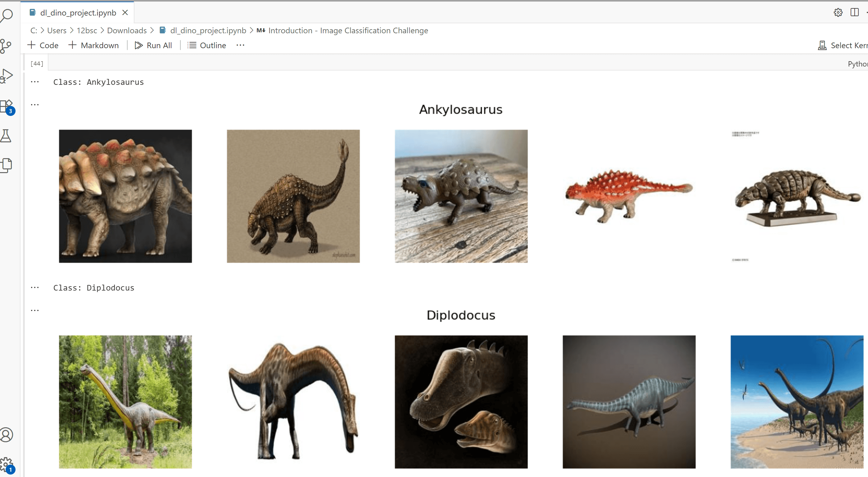The image size is (868, 477).
Task: Select Kernel for the notebook
Action: (x=843, y=45)
